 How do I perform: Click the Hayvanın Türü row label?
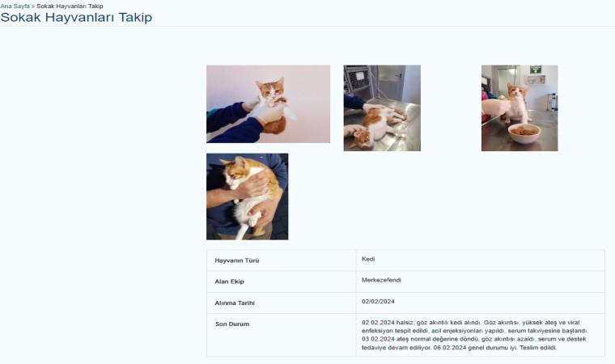click(237, 260)
